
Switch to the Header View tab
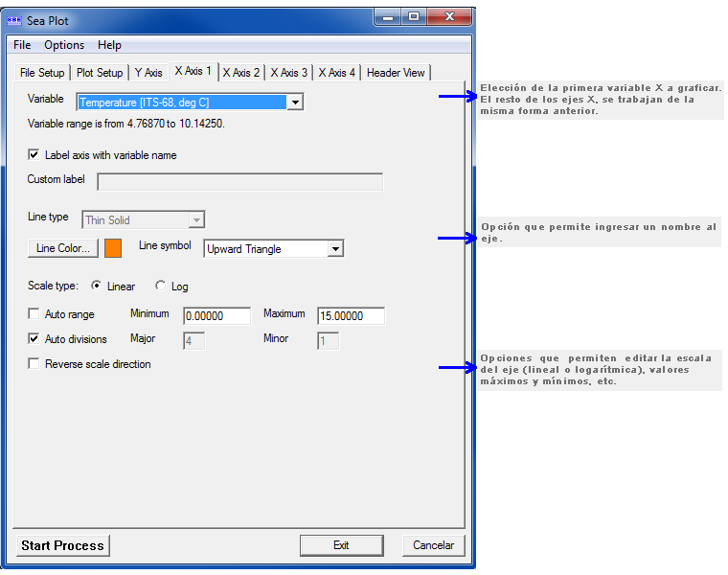point(396,73)
